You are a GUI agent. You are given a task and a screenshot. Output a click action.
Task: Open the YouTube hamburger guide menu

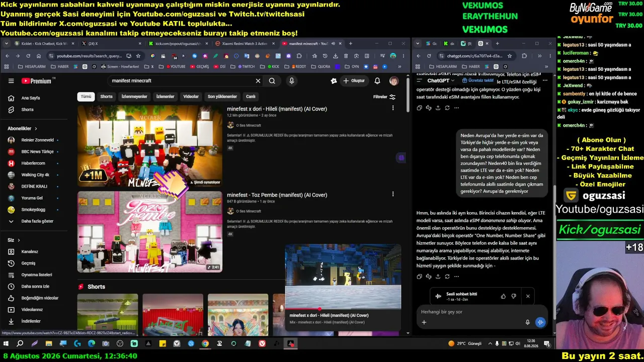tap(11, 81)
